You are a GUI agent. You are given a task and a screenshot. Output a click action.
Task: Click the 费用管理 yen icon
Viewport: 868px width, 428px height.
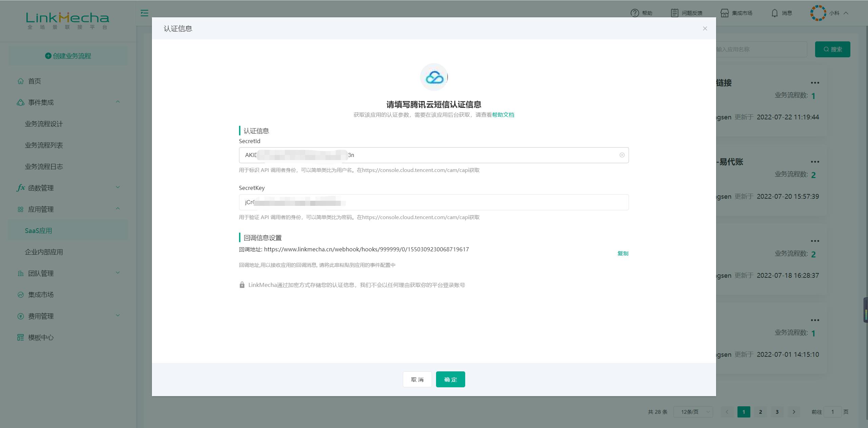click(21, 316)
